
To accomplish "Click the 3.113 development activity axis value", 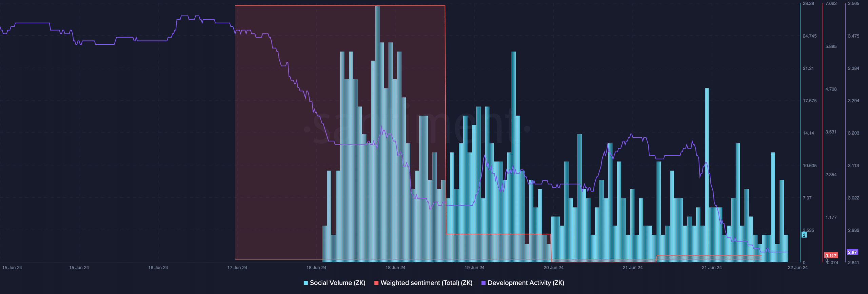I will coord(854,165).
